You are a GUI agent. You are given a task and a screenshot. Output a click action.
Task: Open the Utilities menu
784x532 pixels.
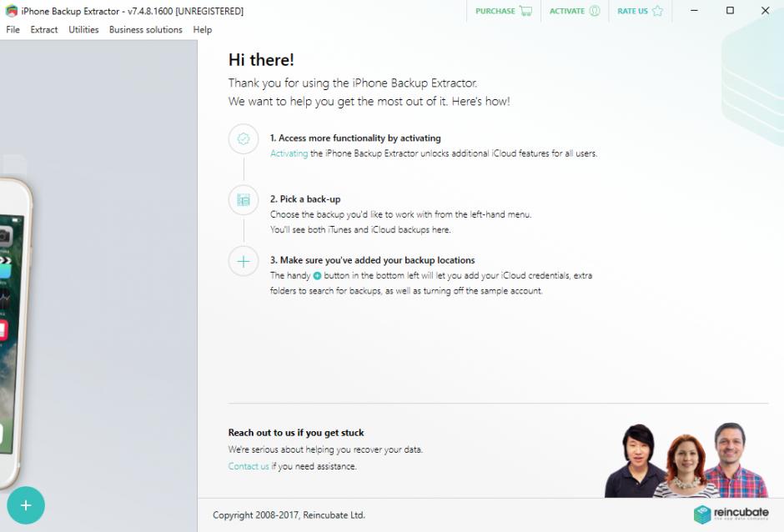[83, 29]
